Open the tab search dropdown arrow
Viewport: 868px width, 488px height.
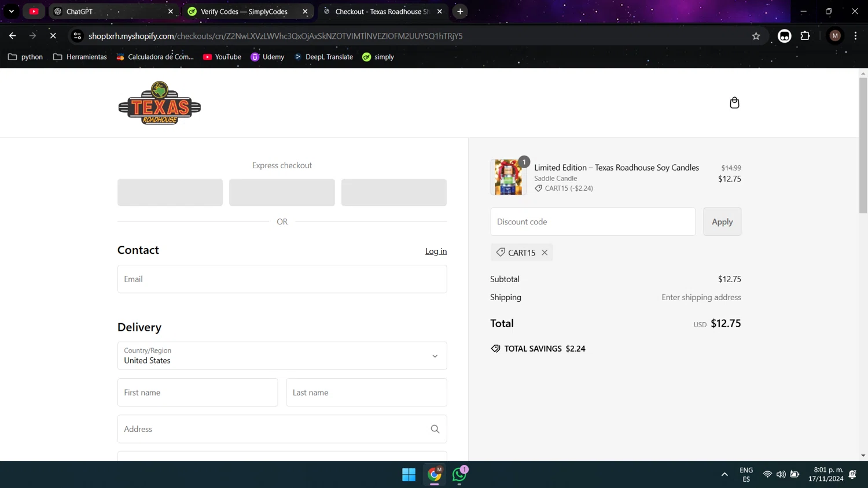[x=12, y=12]
